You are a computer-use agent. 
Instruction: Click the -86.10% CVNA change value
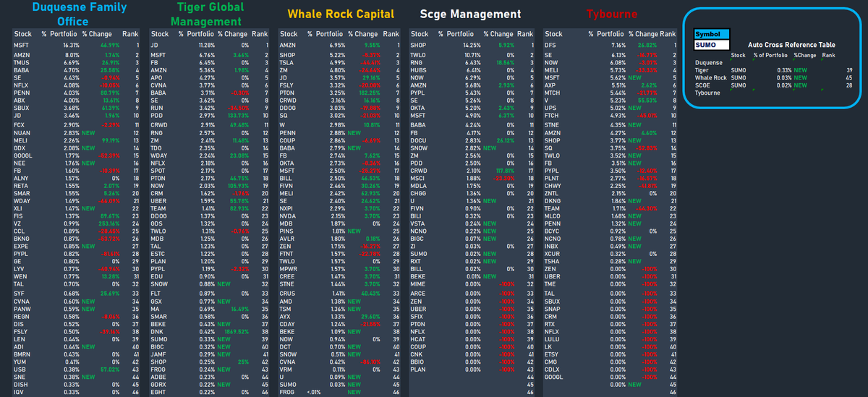370,361
